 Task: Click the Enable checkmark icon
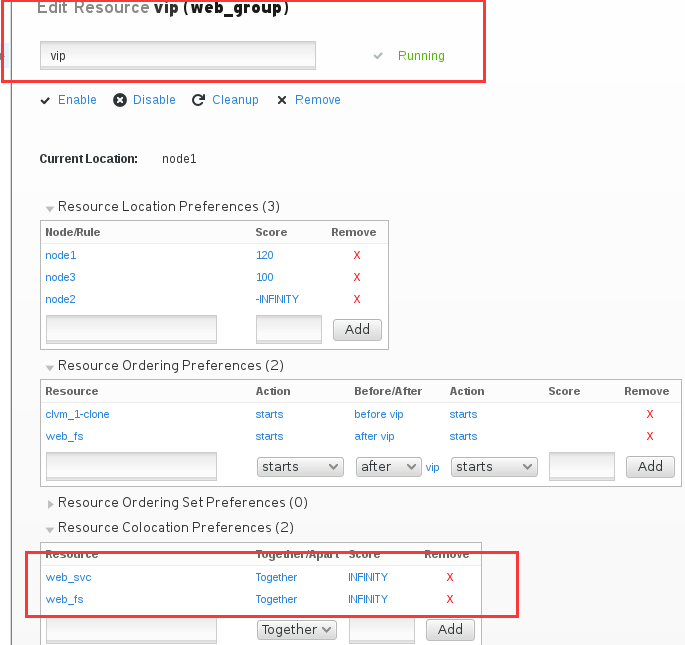click(45, 101)
